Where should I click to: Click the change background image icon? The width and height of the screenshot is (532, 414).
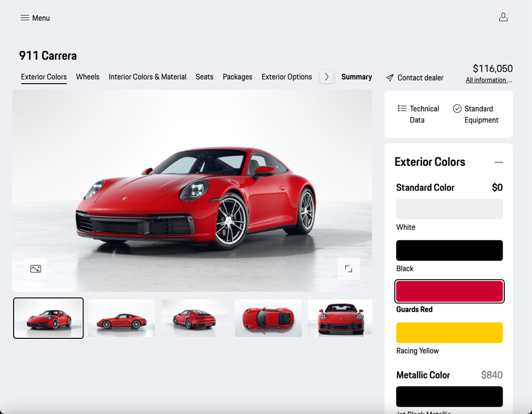(x=36, y=269)
